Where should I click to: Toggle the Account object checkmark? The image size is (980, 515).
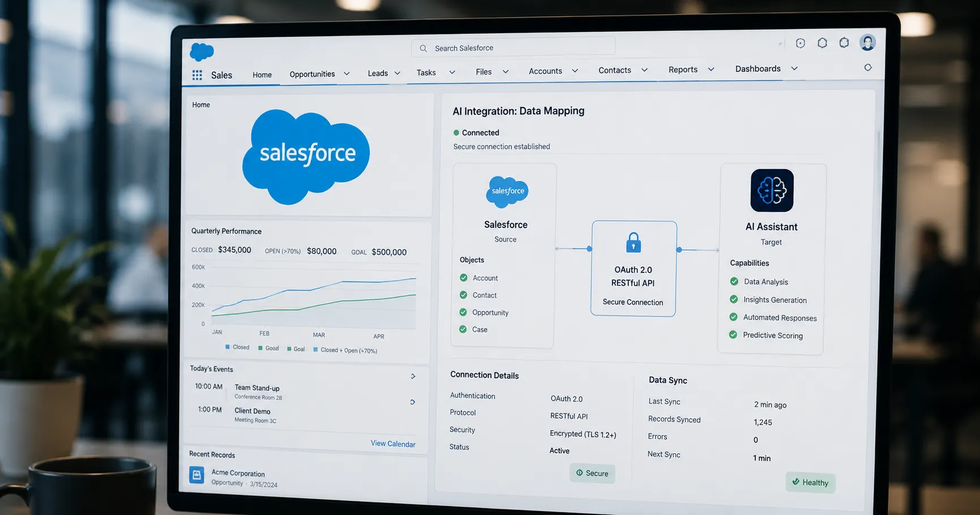pos(464,278)
